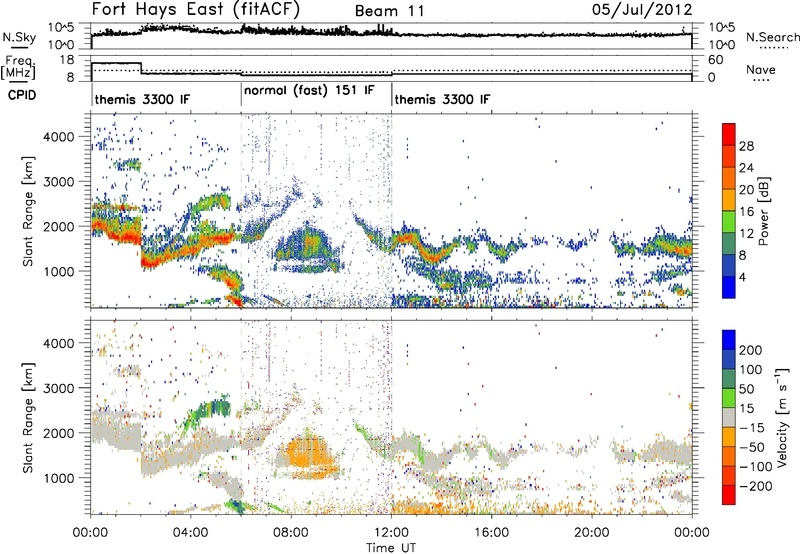
Task: Click the 'themis 3300 IF' label starting at 00:00
Action: [142, 99]
